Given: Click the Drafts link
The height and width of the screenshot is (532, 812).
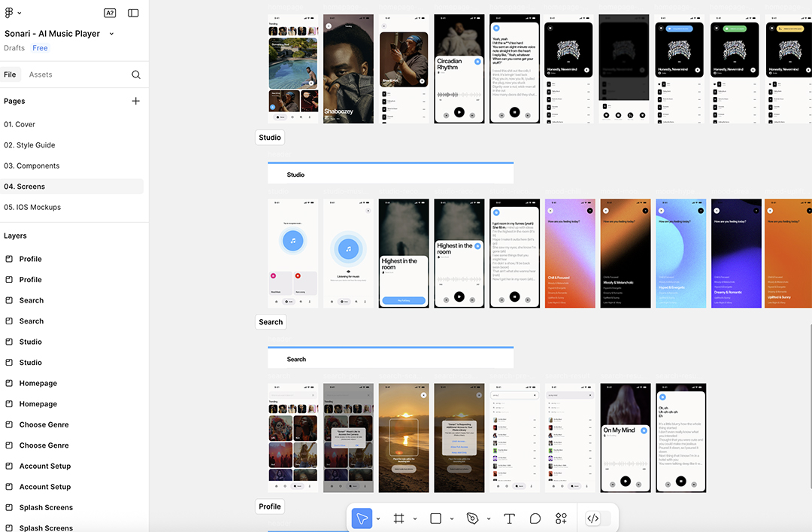Looking at the screenshot, I should point(14,48).
